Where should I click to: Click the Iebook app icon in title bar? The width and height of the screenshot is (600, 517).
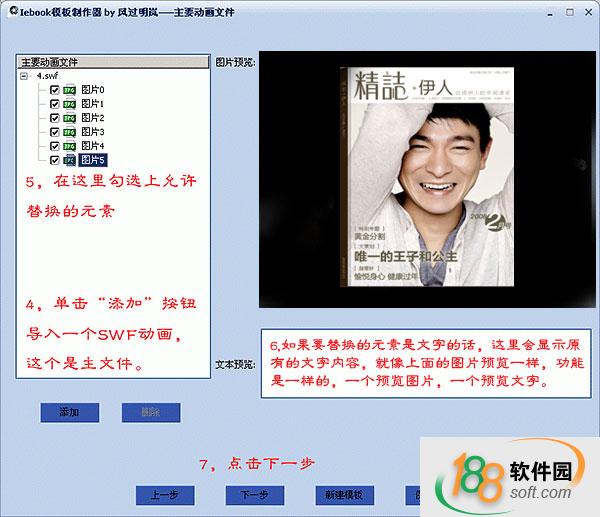click(x=14, y=11)
